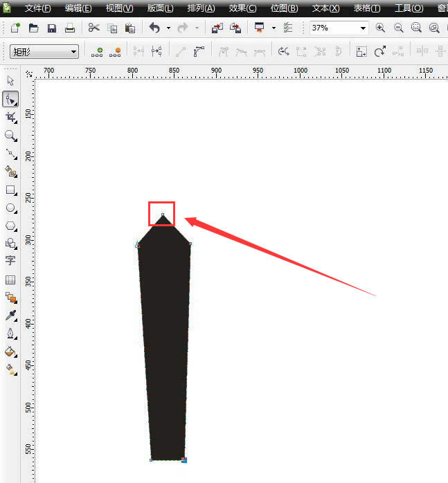Select the Ellipse tool
The height and width of the screenshot is (483, 448).
pos(11,208)
